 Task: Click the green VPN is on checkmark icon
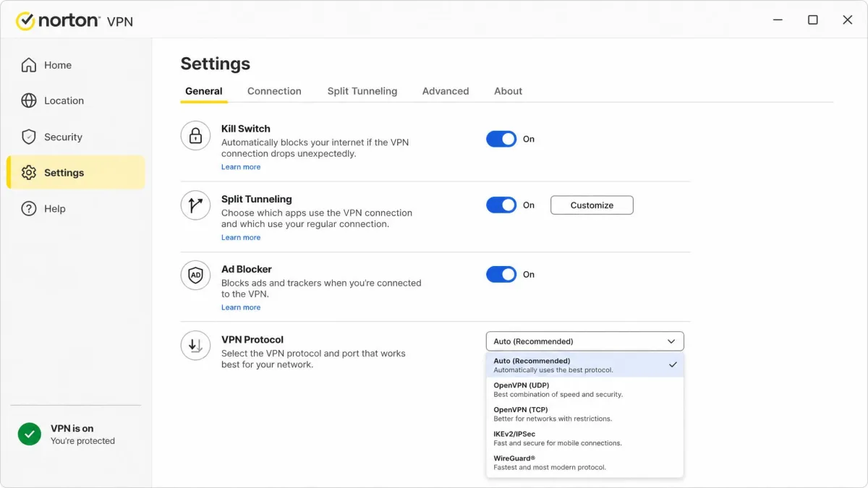point(30,434)
